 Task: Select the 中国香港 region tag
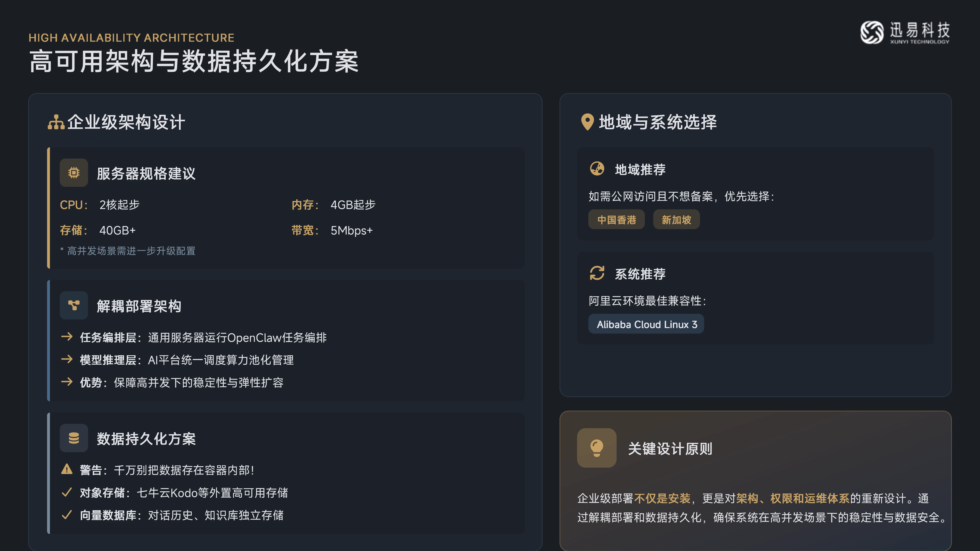pyautogui.click(x=616, y=220)
